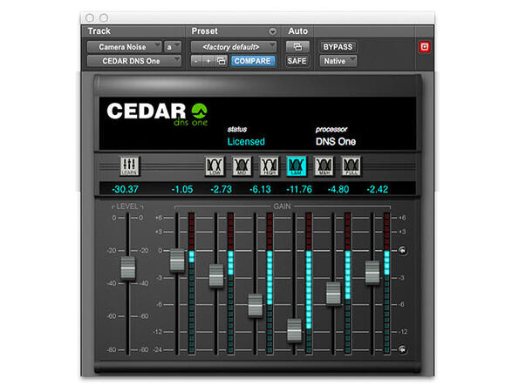Click the second window control circle in title bar
This screenshot has height=392, width=532.
(104, 17)
